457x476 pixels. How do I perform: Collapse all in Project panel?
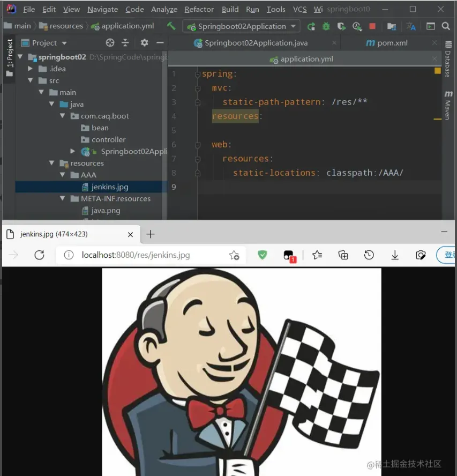pos(125,43)
